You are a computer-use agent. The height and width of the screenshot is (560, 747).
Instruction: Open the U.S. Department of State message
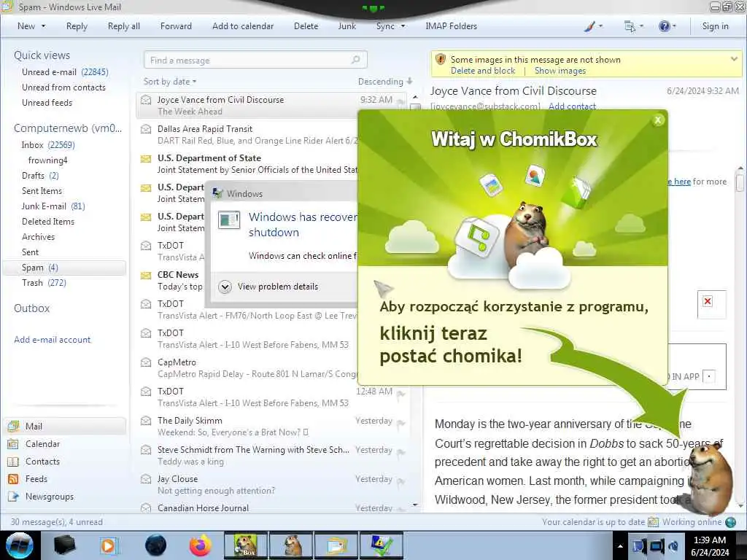(x=248, y=164)
